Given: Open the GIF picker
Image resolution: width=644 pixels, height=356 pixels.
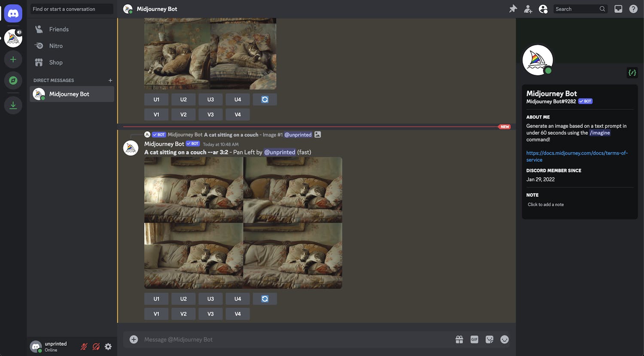Looking at the screenshot, I should (474, 340).
